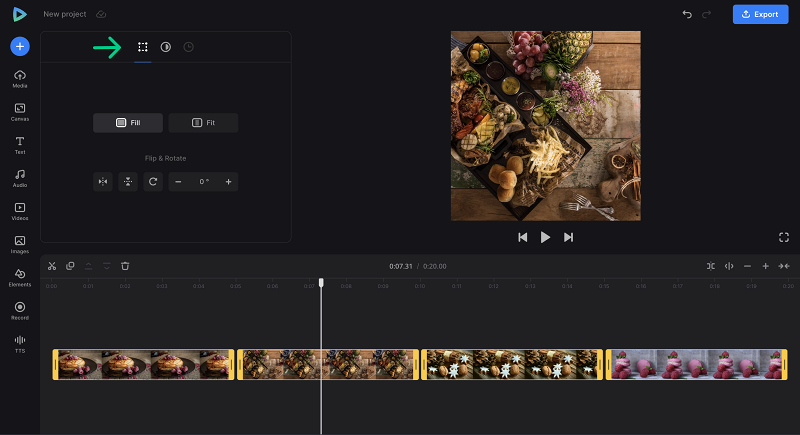The image size is (800, 435).
Task: Open the Elements sidebar panel
Action: [20, 278]
